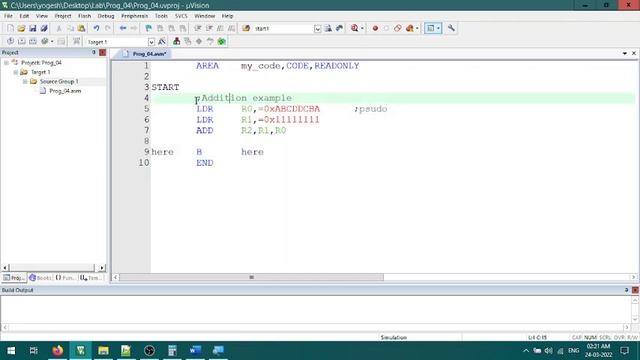The image size is (640, 360).
Task: Click the END directive on line 10
Action: (204, 163)
